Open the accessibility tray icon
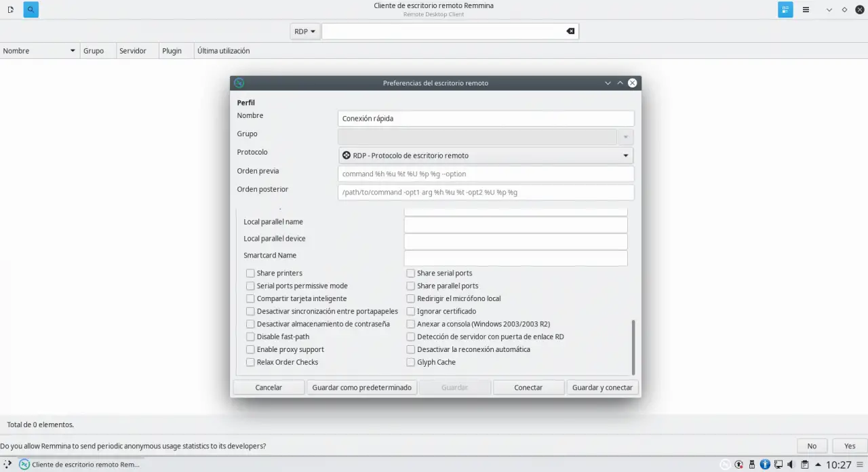Screen dimensions: 868x472 coord(765,465)
